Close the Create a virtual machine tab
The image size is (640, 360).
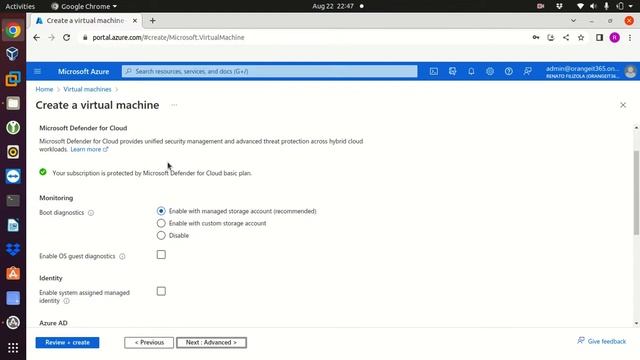(135, 20)
